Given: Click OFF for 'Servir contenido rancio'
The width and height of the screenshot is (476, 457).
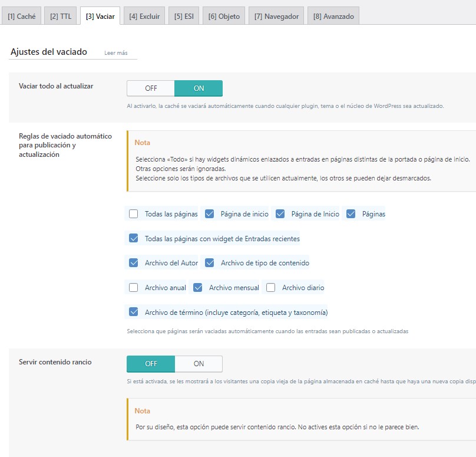Looking at the screenshot, I should click(x=151, y=364).
